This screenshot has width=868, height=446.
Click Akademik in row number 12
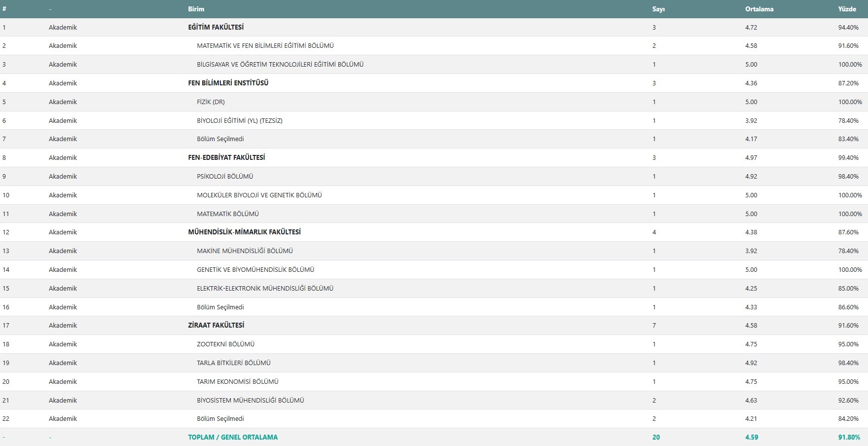[x=63, y=232]
